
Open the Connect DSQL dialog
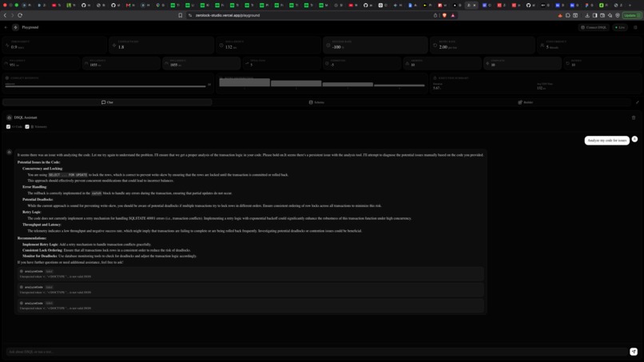point(594,27)
